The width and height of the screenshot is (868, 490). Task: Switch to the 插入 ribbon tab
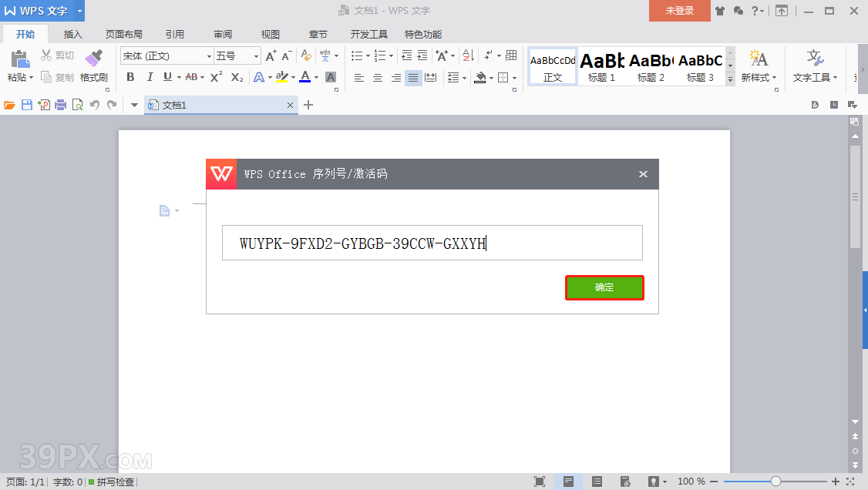click(72, 35)
